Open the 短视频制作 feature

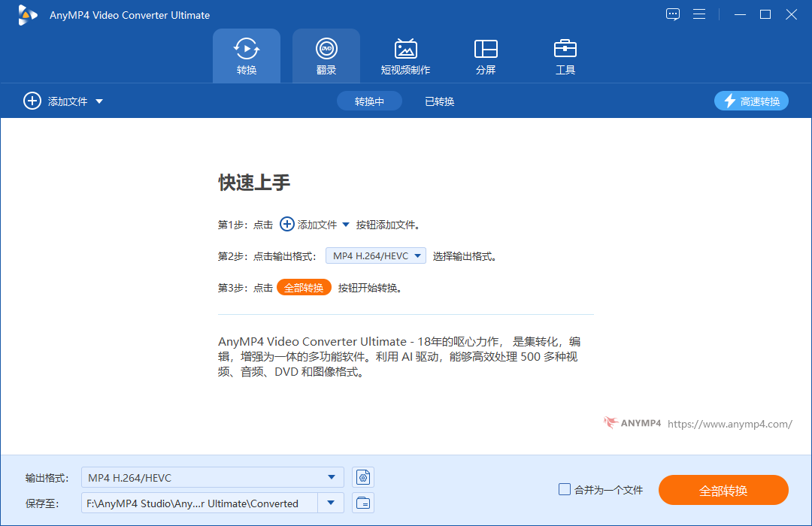click(406, 54)
